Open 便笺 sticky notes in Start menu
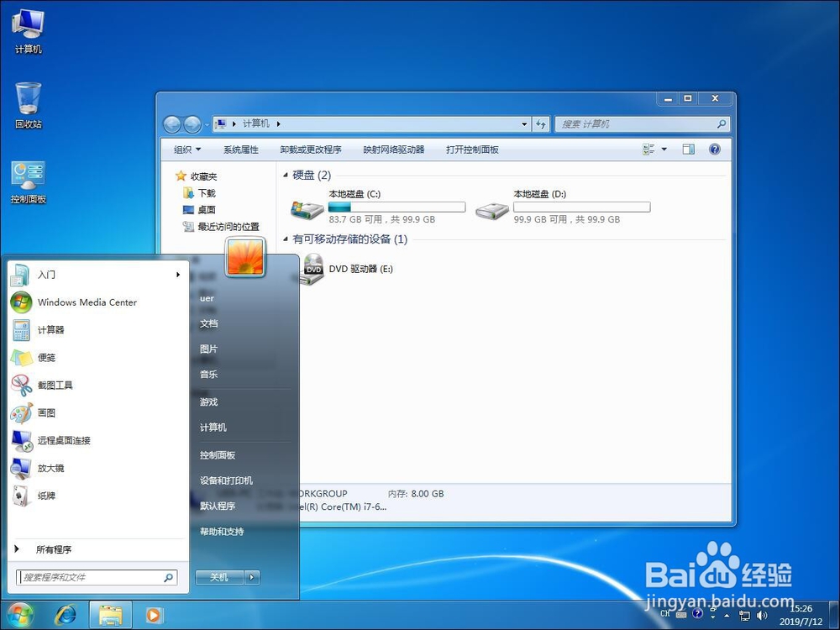This screenshot has width=840, height=630. pyautogui.click(x=100, y=358)
